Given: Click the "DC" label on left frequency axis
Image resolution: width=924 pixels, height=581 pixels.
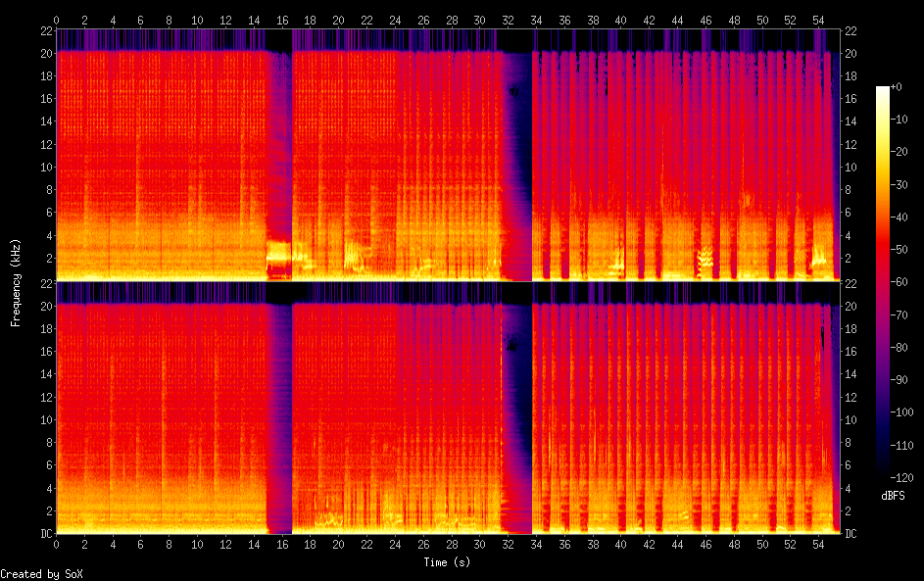Looking at the screenshot, I should pyautogui.click(x=46, y=534).
